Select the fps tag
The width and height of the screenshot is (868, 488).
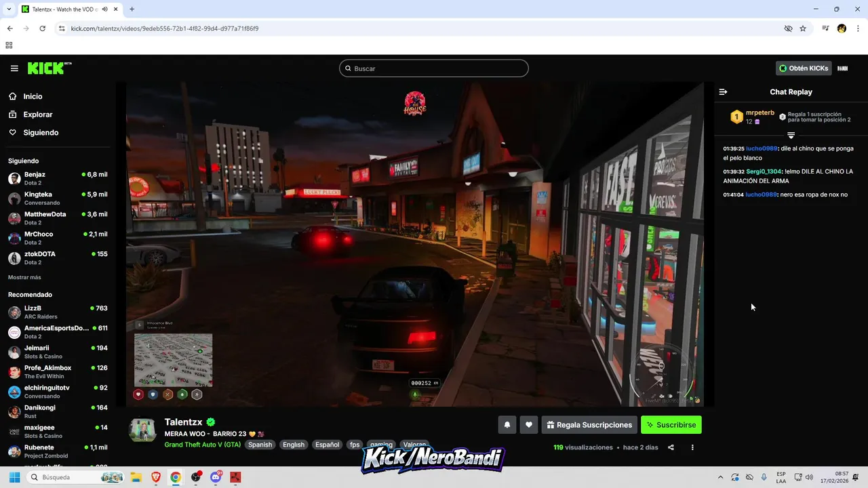(x=355, y=445)
